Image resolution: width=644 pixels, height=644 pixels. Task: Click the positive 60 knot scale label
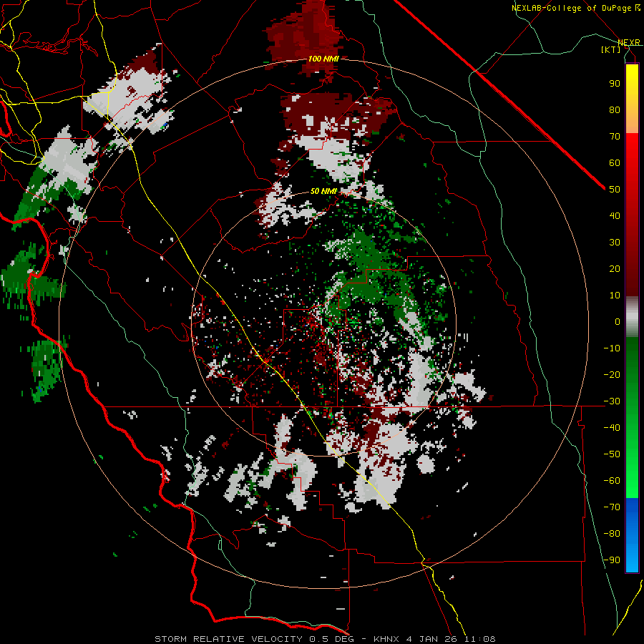click(615, 162)
